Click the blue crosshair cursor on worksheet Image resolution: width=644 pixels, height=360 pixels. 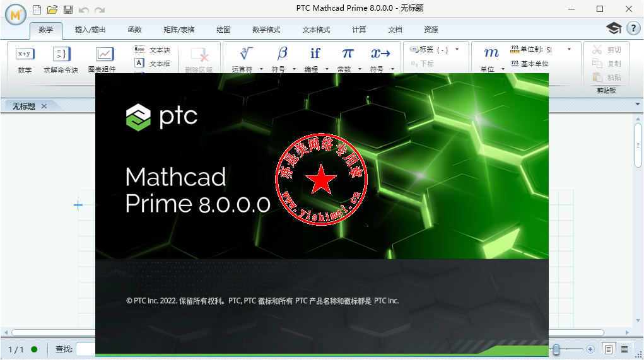tap(78, 206)
